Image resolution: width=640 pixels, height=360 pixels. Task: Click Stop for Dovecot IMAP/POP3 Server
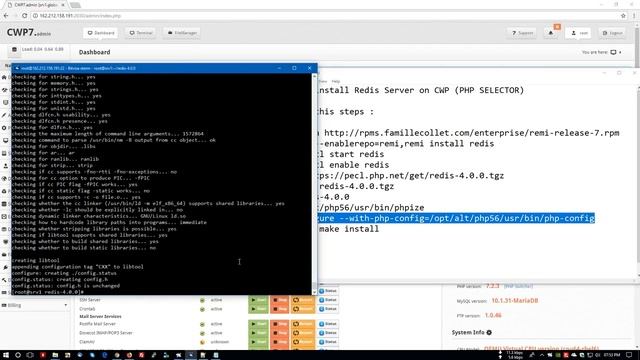click(x=280, y=333)
